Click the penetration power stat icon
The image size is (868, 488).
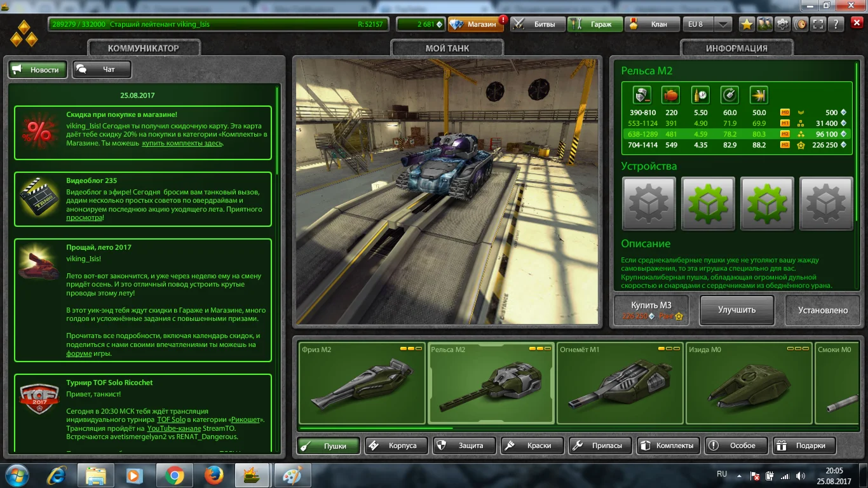point(759,95)
